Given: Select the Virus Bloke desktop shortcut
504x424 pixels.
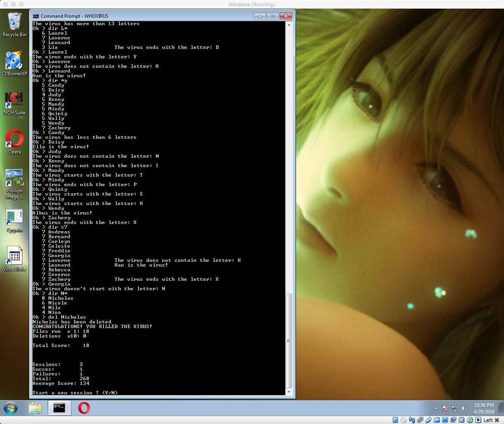Looking at the screenshot, I should (x=14, y=259).
